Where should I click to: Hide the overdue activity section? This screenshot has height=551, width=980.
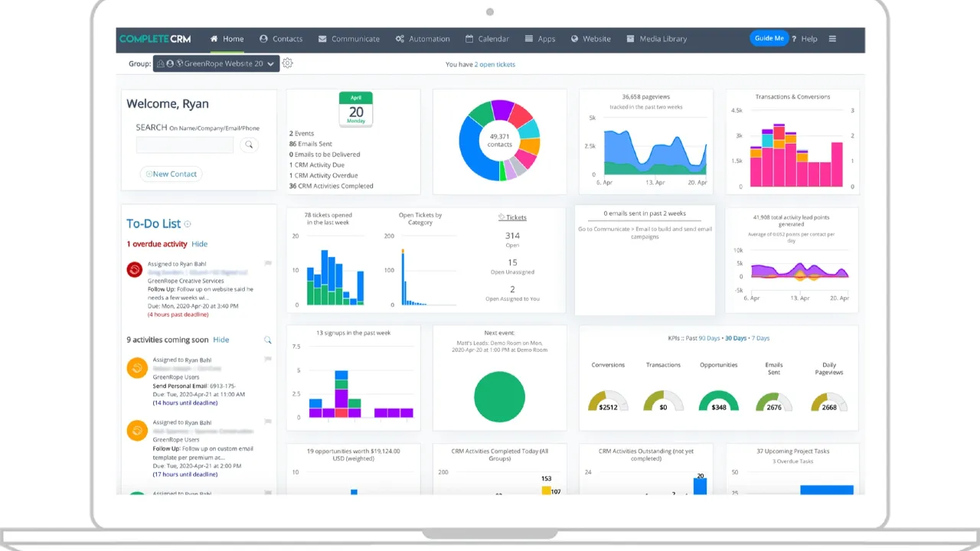point(199,244)
